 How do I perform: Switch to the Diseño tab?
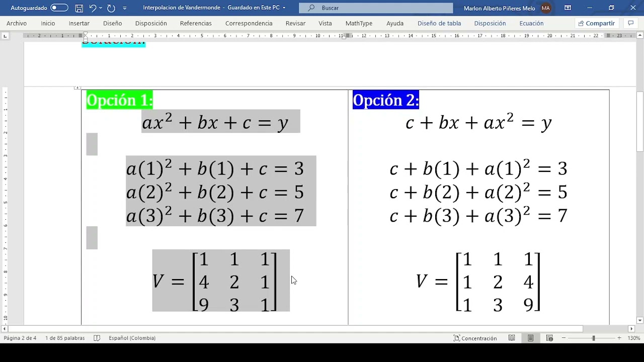(112, 23)
